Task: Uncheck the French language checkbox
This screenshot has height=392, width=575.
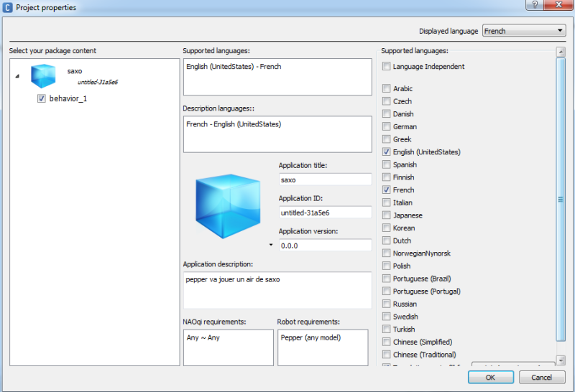Action: click(x=387, y=190)
